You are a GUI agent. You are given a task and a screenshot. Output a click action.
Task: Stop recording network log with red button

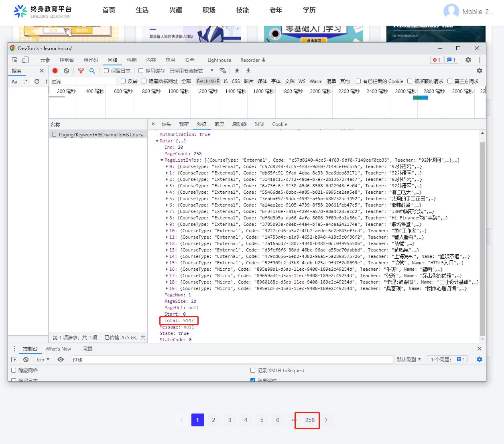point(55,71)
